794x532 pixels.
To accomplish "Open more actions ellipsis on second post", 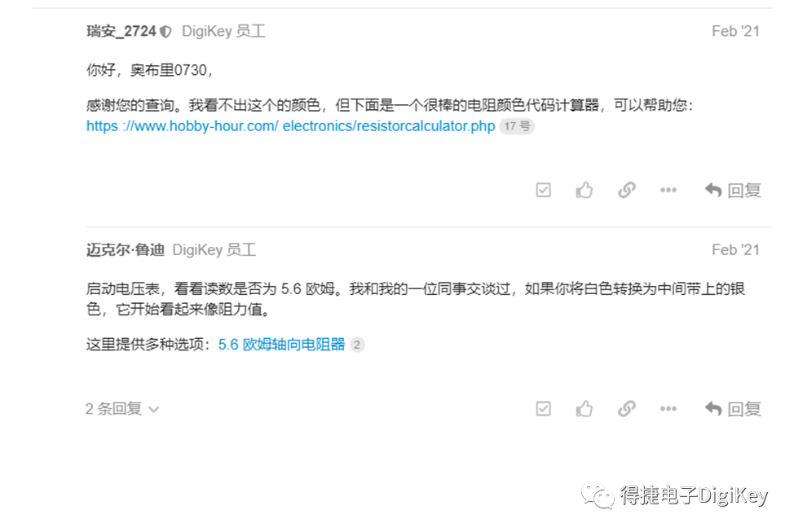I will click(668, 408).
